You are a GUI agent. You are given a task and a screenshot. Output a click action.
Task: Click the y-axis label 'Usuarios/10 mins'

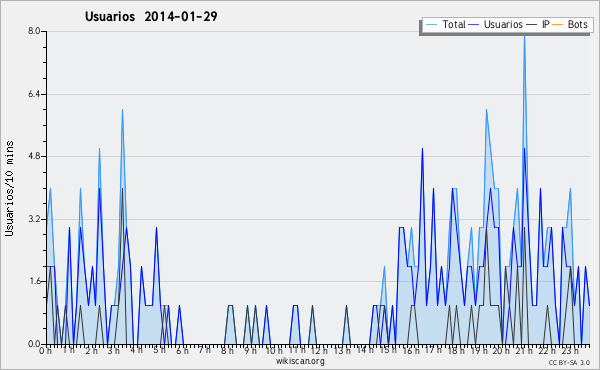9,189
